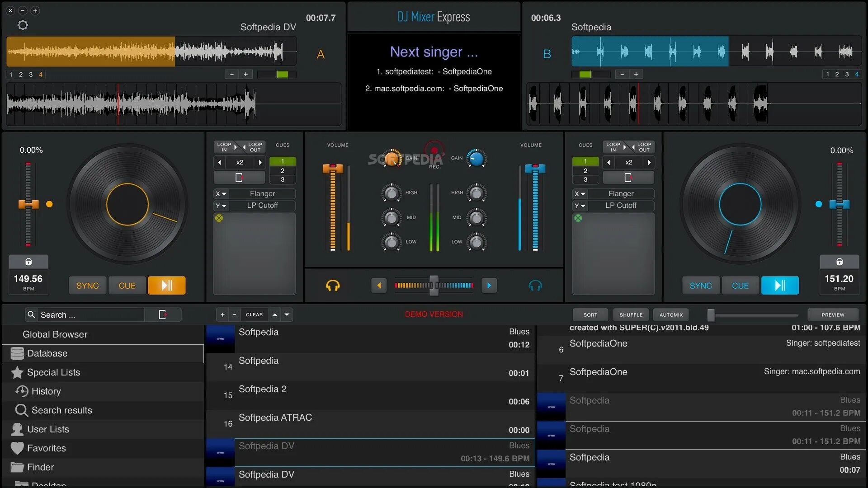Click the crossfader slider handle
The image size is (868, 488).
click(x=434, y=286)
